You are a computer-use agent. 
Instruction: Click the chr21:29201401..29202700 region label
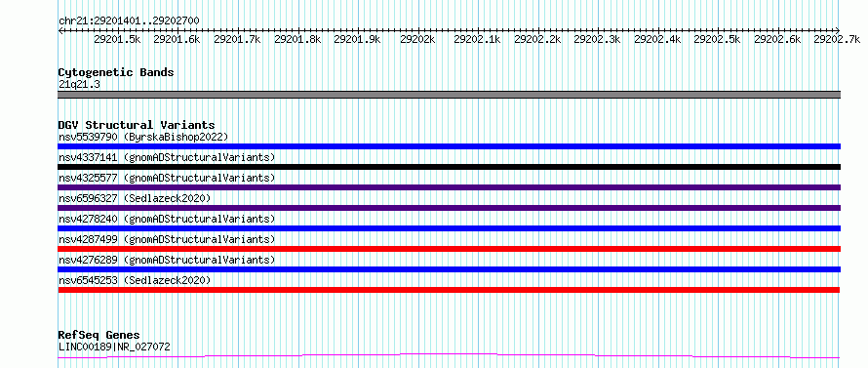click(x=129, y=20)
